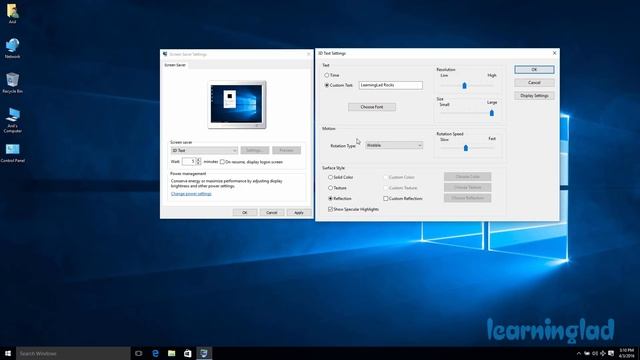This screenshot has height=360, width=640.
Task: Open the Action Center tray icon
Action: (611, 353)
